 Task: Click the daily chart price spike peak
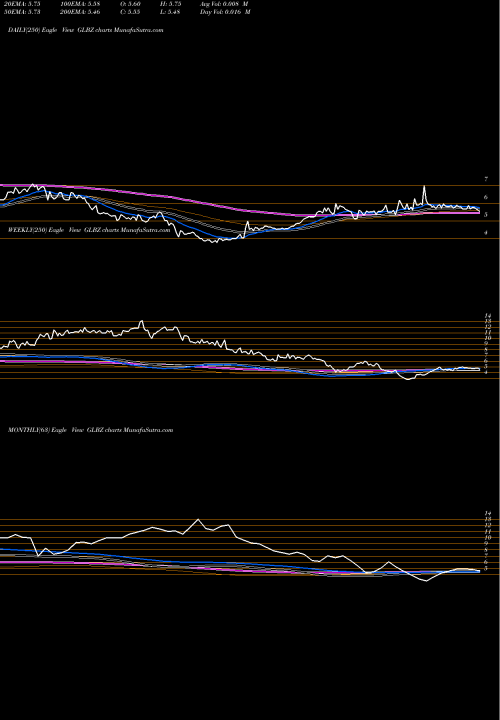(x=424, y=186)
